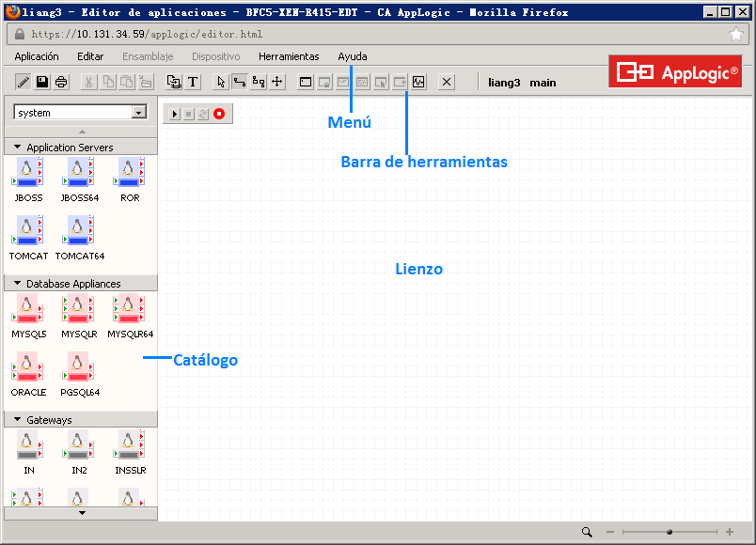Select the arrow pointer tool

point(221,82)
